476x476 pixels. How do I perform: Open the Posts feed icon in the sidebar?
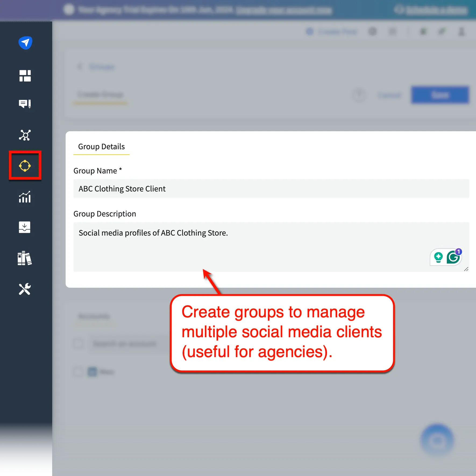25,104
